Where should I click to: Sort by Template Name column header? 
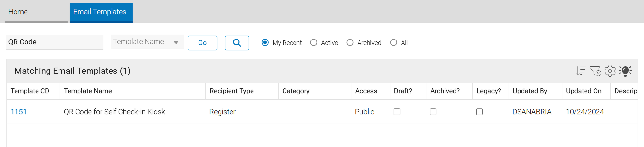tap(88, 91)
